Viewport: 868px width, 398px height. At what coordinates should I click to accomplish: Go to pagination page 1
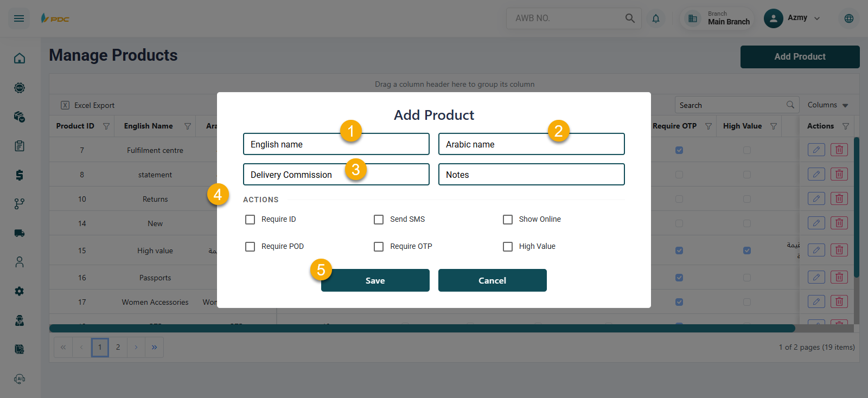coord(100,348)
